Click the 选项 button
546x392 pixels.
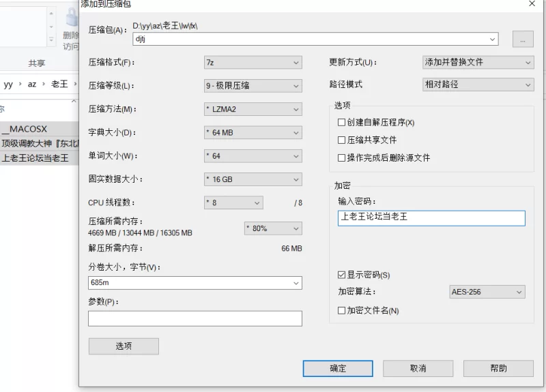coord(124,346)
